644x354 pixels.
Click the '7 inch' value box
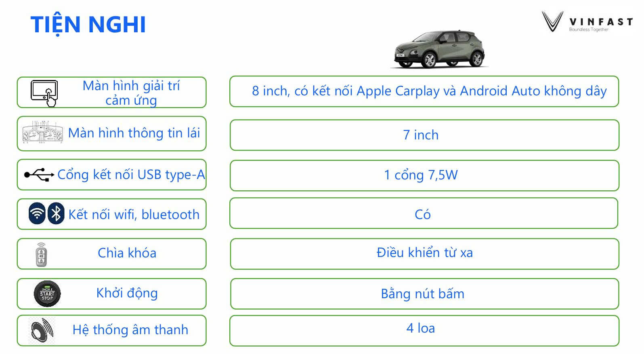click(424, 135)
